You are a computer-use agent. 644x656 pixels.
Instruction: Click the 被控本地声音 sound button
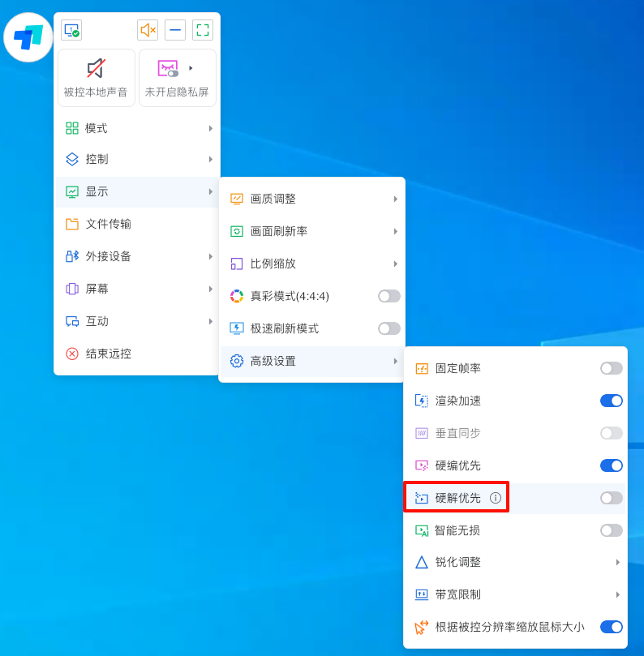pyautogui.click(x=96, y=78)
